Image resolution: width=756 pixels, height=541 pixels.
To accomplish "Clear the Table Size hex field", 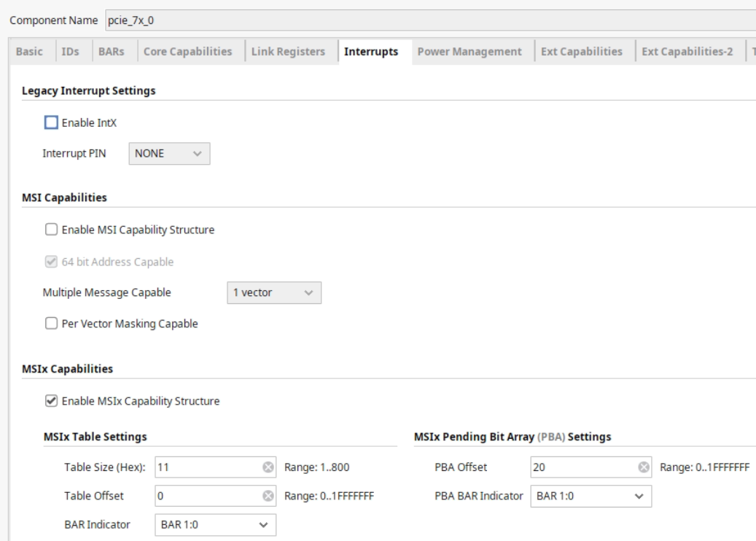I will 268,467.
